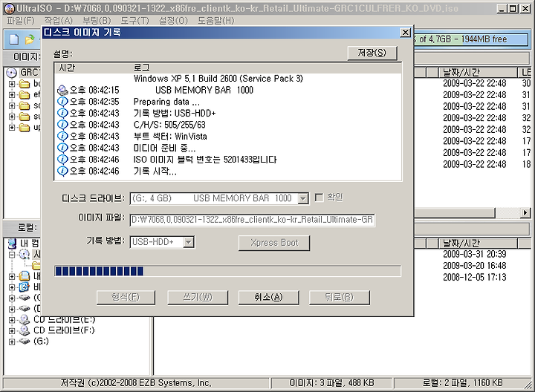Image resolution: width=535 pixels, height=392 pixels.
Task: Select the (G:) removable drive icon
Action: pyautogui.click(x=25, y=342)
